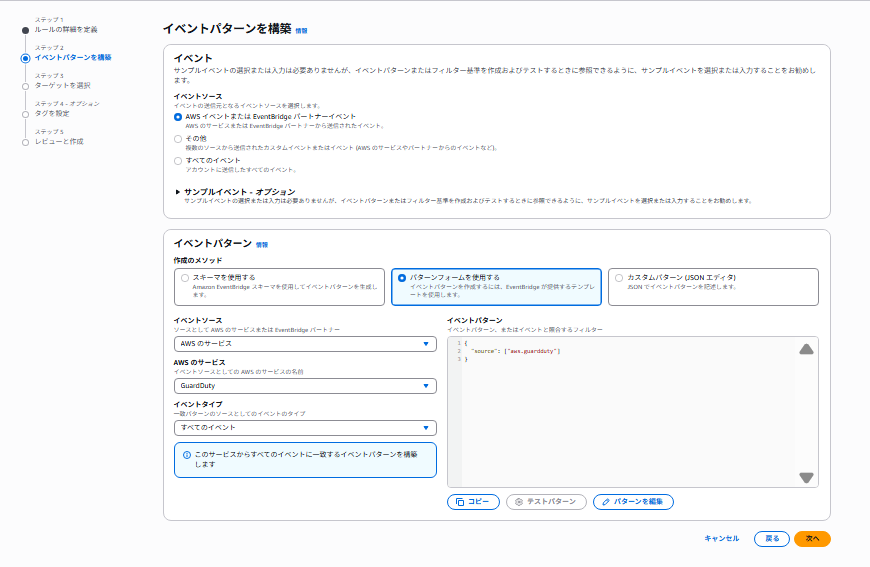Click the パターンを編集 button
Screen dimensions: 870x567
click(633, 502)
